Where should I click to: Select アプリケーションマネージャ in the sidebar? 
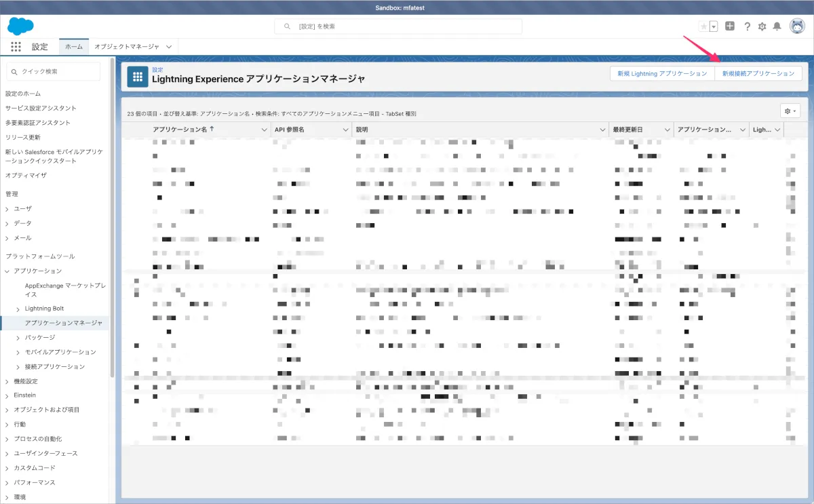(64, 323)
